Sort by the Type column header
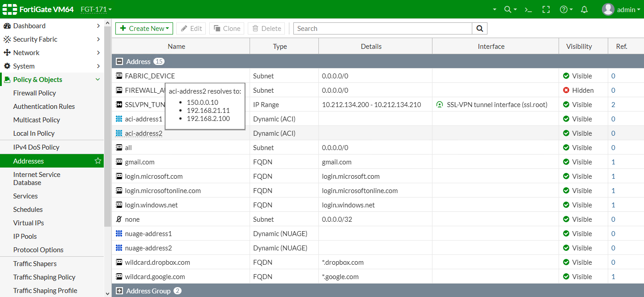This screenshot has height=297, width=644. click(280, 46)
